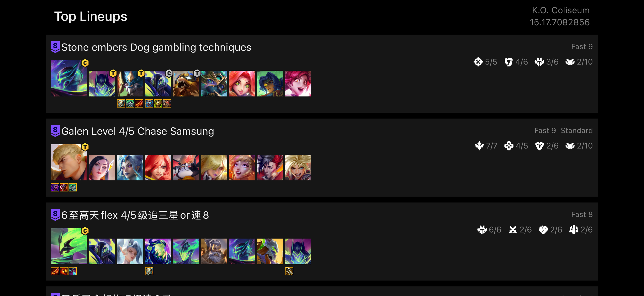Screen dimensions: 644x296
Task: Click the first item icon below Garen's portrait
Action: (x=55, y=188)
